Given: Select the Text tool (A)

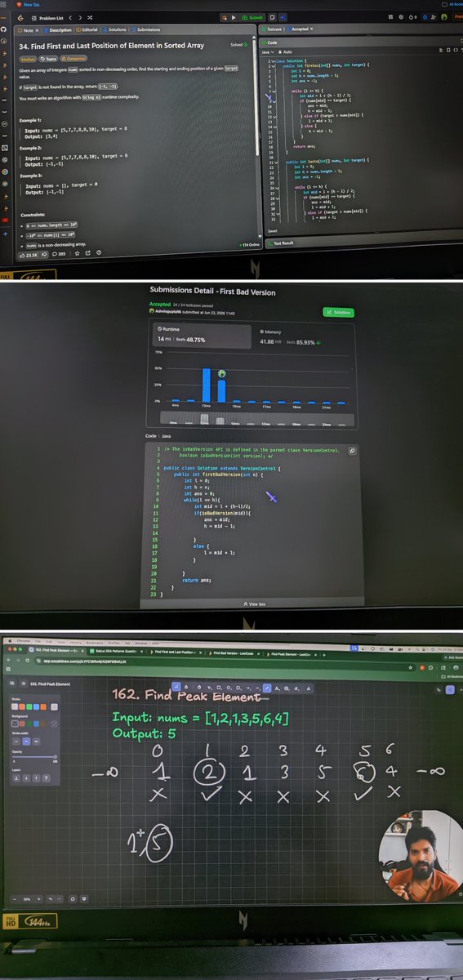Looking at the screenshot, I should point(277,688).
